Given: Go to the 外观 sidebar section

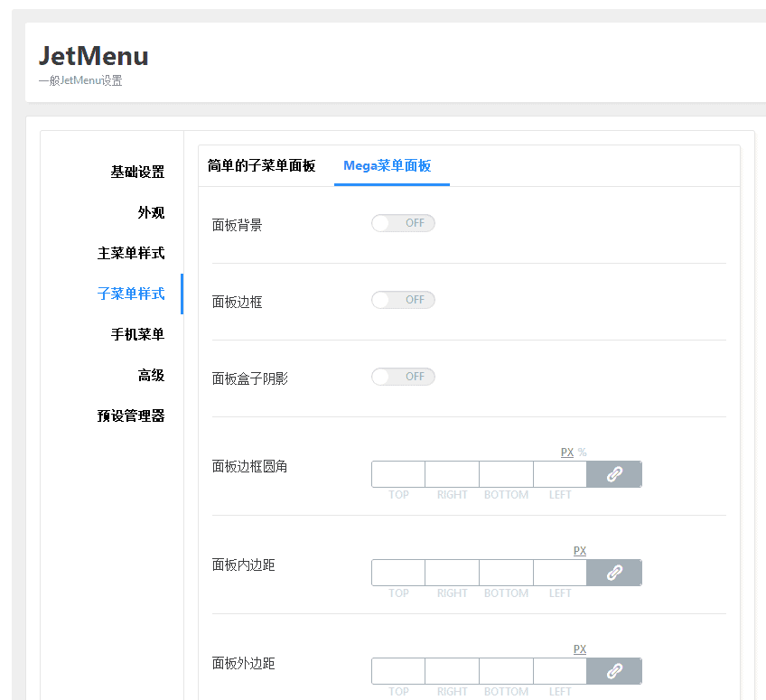Looking at the screenshot, I should 151,212.
